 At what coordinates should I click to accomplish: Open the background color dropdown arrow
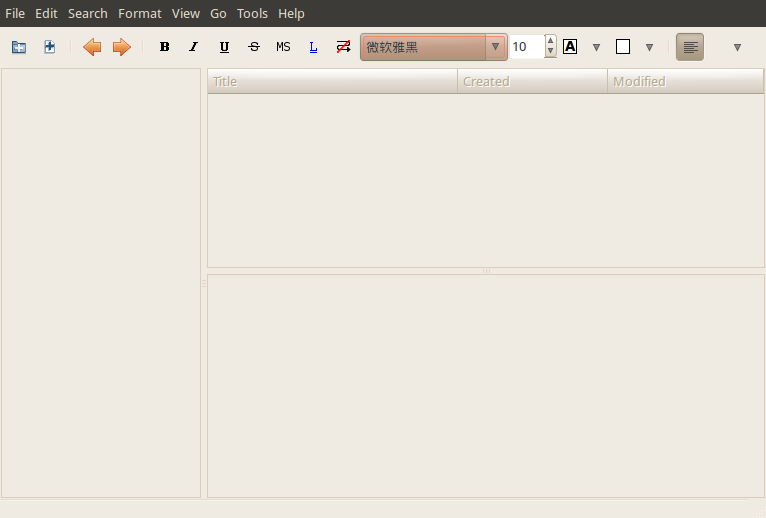pos(649,47)
